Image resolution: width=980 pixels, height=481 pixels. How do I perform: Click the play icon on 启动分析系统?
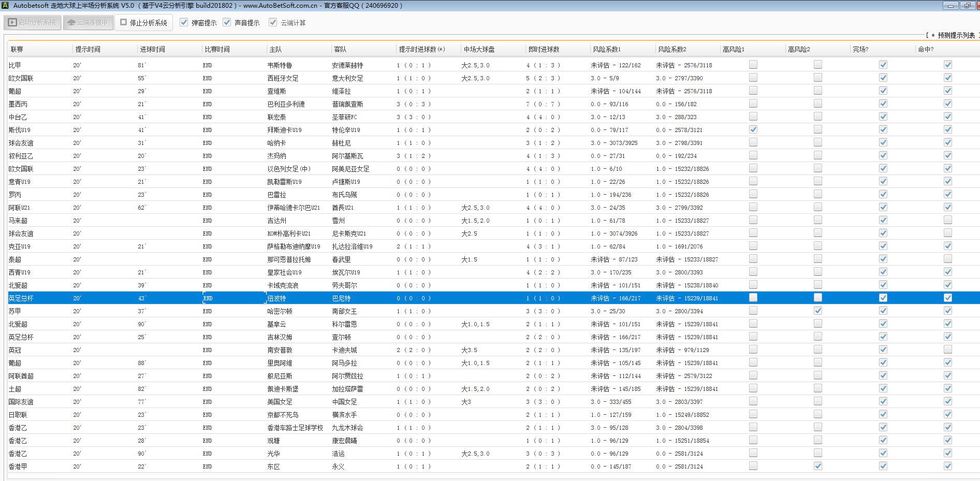tap(12, 23)
